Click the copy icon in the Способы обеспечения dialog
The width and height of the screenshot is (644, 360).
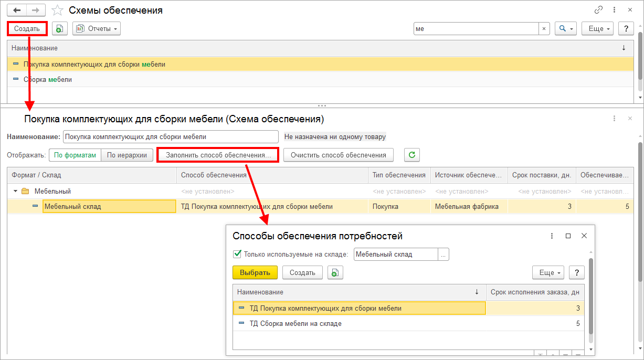tap(335, 272)
